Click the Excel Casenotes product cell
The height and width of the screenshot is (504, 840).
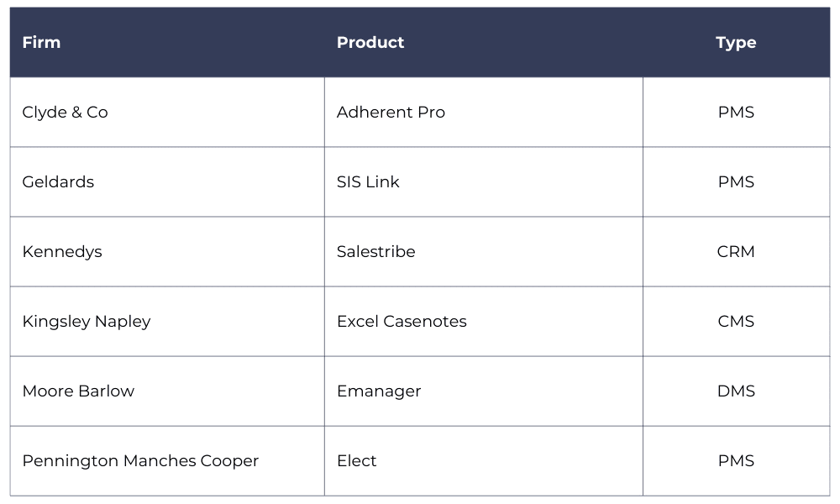pyautogui.click(x=483, y=322)
